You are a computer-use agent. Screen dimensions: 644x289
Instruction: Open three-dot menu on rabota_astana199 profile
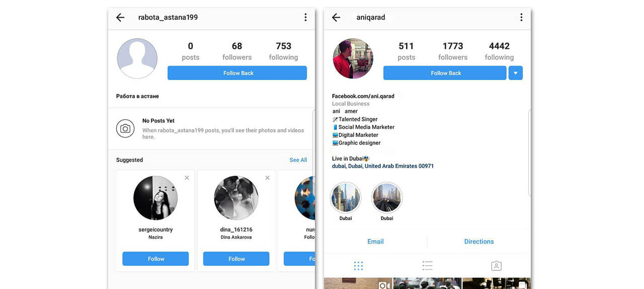coord(305,18)
